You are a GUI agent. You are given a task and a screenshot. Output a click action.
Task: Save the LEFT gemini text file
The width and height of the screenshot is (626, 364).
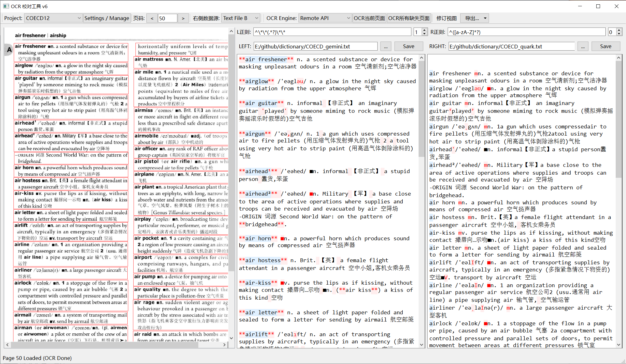[409, 46]
